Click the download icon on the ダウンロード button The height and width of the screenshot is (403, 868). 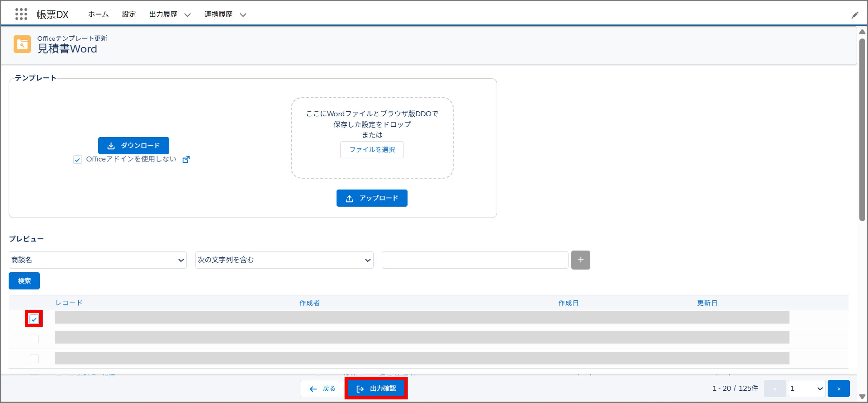111,146
